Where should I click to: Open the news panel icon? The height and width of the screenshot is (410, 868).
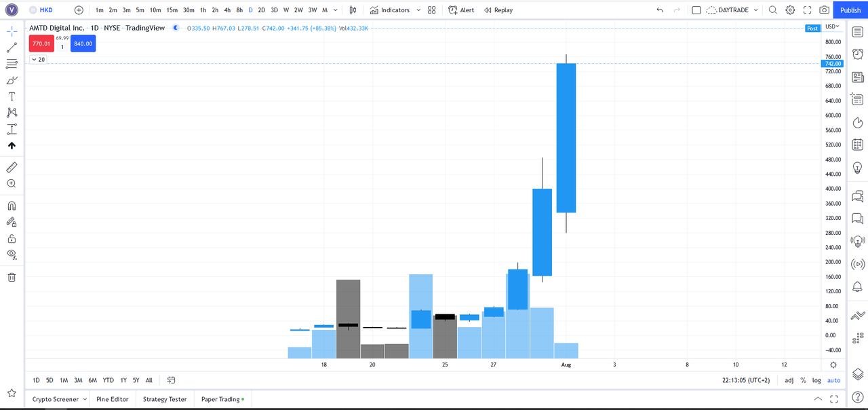(x=858, y=77)
